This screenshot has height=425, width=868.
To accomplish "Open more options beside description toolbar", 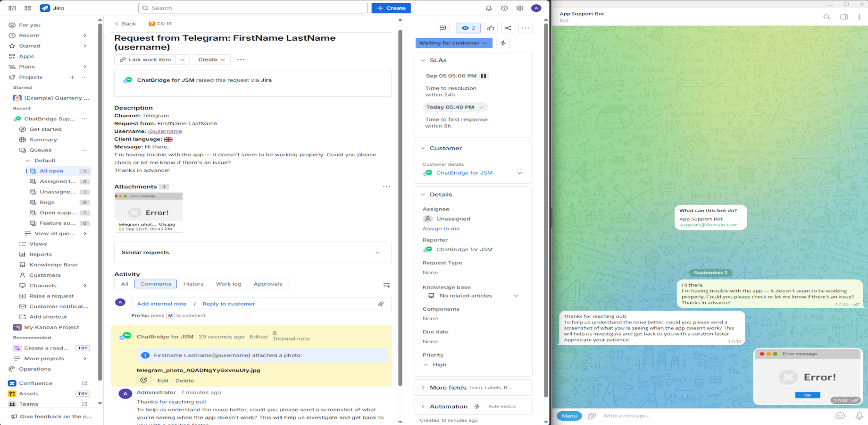I will pyautogui.click(x=241, y=59).
